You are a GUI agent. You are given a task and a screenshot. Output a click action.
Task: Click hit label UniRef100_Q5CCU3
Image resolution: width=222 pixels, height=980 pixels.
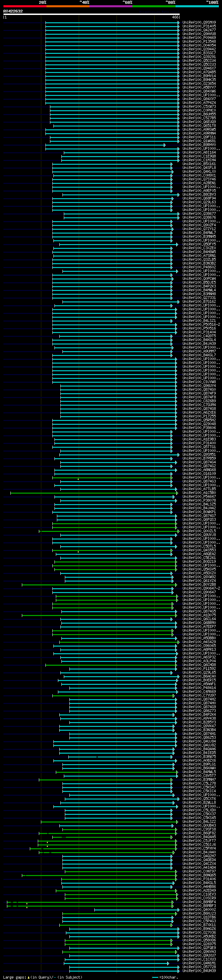199,64
